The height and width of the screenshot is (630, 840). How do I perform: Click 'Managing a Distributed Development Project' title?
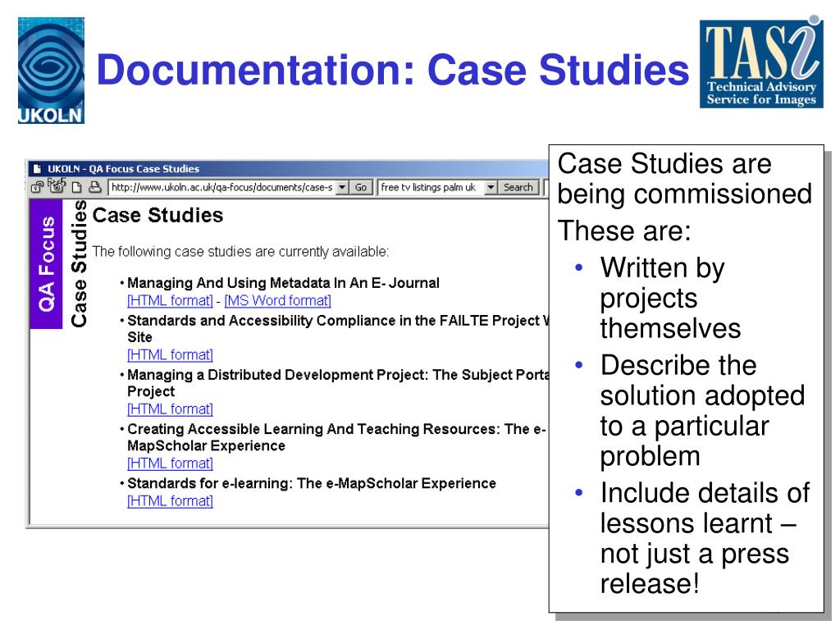pos(337,382)
